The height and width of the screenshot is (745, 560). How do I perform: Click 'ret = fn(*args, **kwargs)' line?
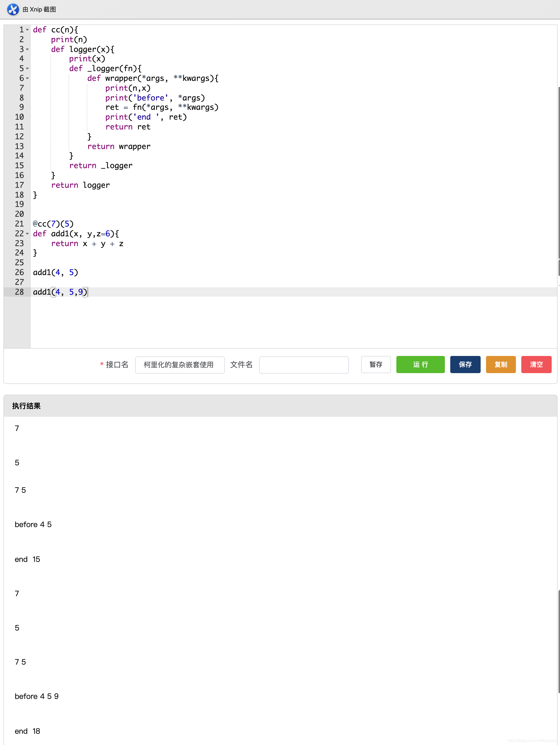pos(162,107)
